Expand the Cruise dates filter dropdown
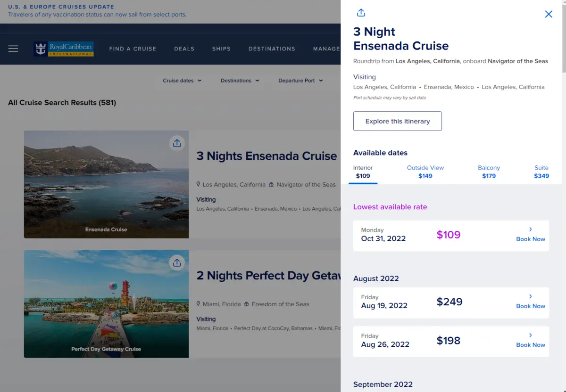566x392 pixels. coord(182,81)
